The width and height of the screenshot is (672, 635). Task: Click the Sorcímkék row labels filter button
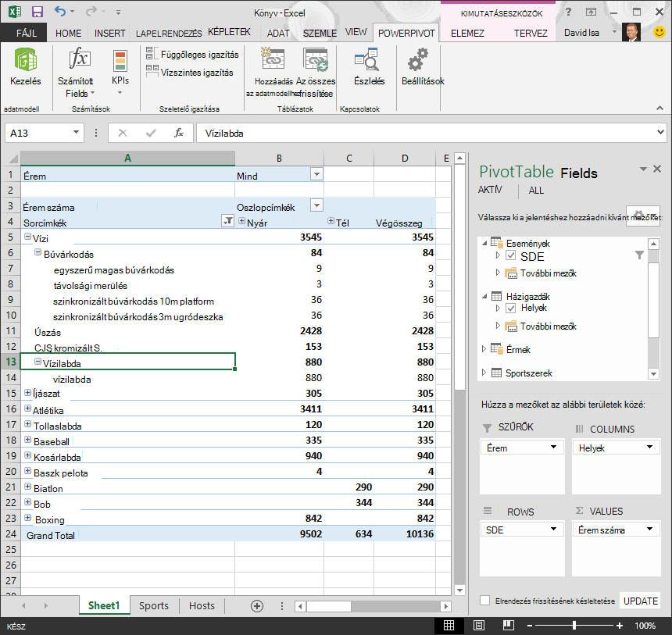227,221
